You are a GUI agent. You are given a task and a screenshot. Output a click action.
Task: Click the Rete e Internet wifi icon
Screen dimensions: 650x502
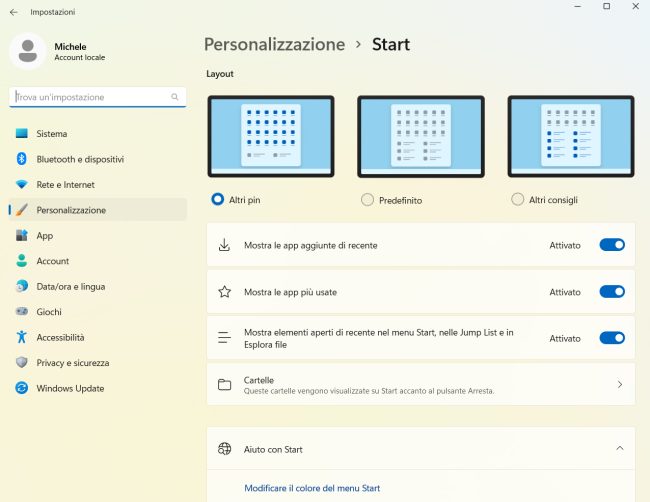click(x=22, y=184)
